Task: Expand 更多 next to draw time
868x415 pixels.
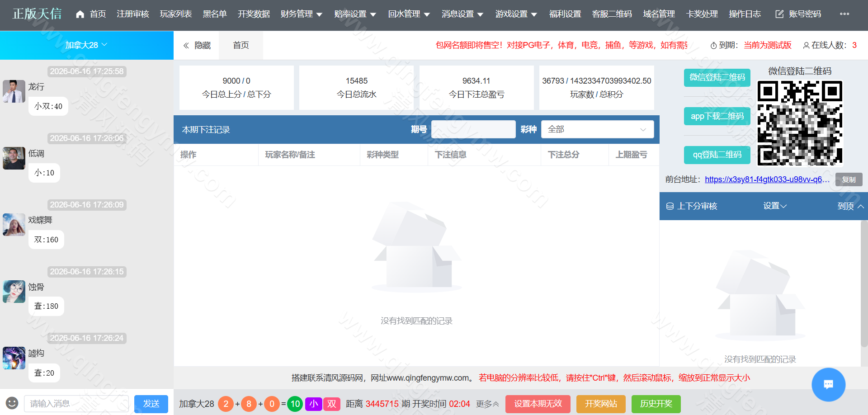Action: click(487, 404)
